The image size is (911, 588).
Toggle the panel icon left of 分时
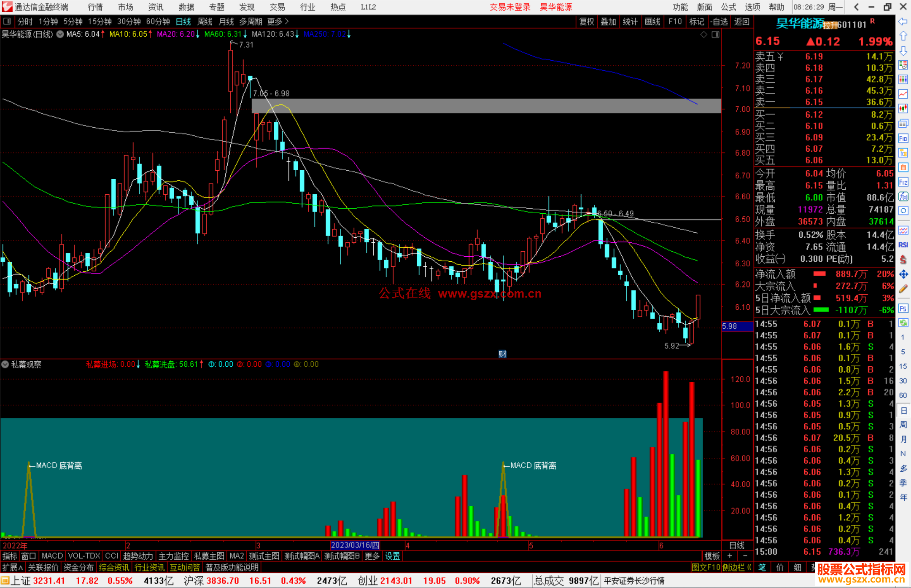tap(7, 21)
